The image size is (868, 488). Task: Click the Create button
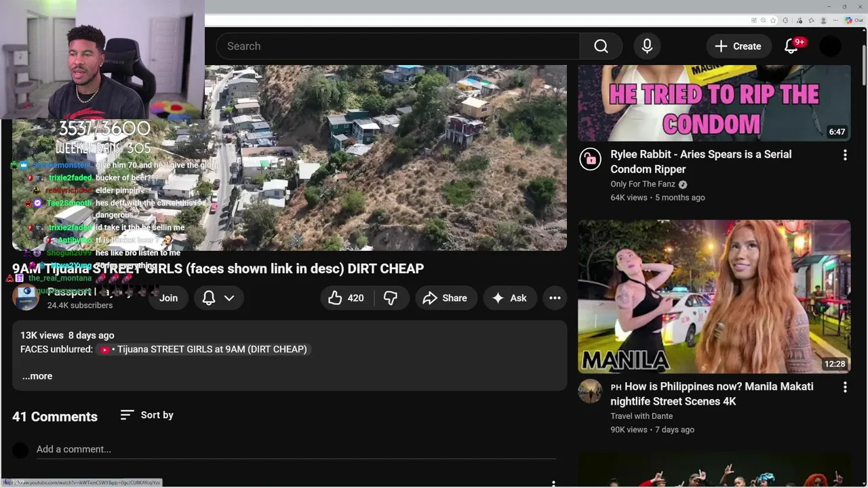(x=738, y=46)
